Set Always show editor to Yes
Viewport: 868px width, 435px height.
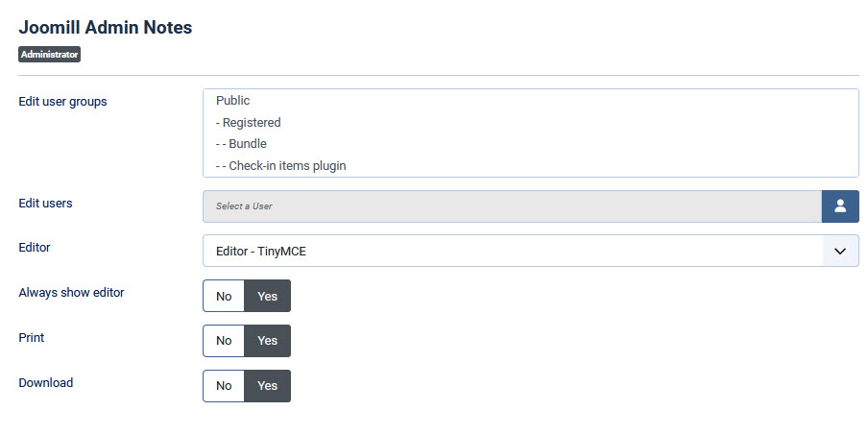(268, 296)
